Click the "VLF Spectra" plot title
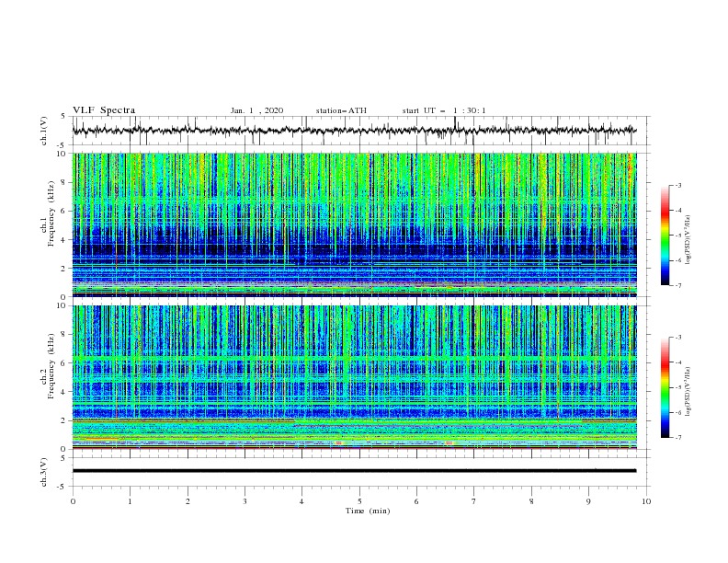The width and height of the screenshot is (728, 563). click(104, 110)
